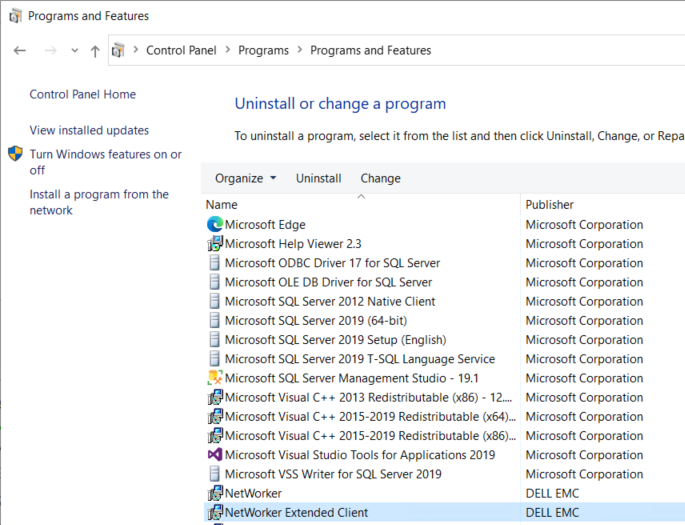Click the NetWorker Extended Client icon

tap(214, 513)
